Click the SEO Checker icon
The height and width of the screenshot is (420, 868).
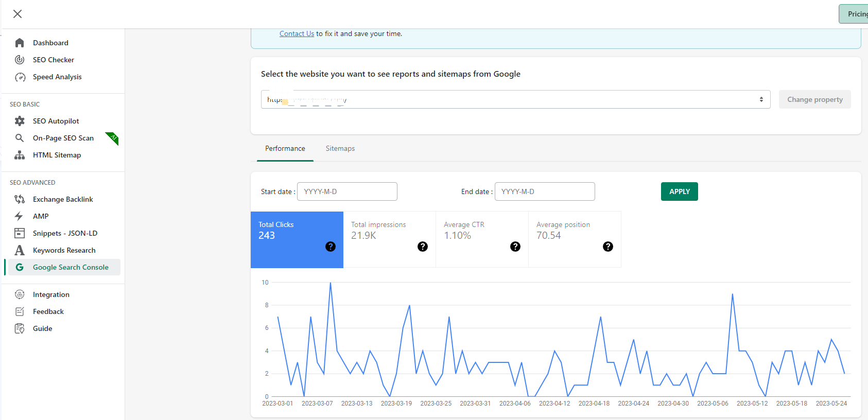point(20,60)
